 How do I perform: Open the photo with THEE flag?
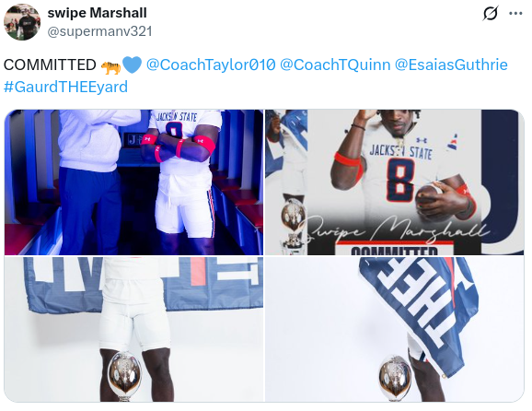click(x=394, y=329)
